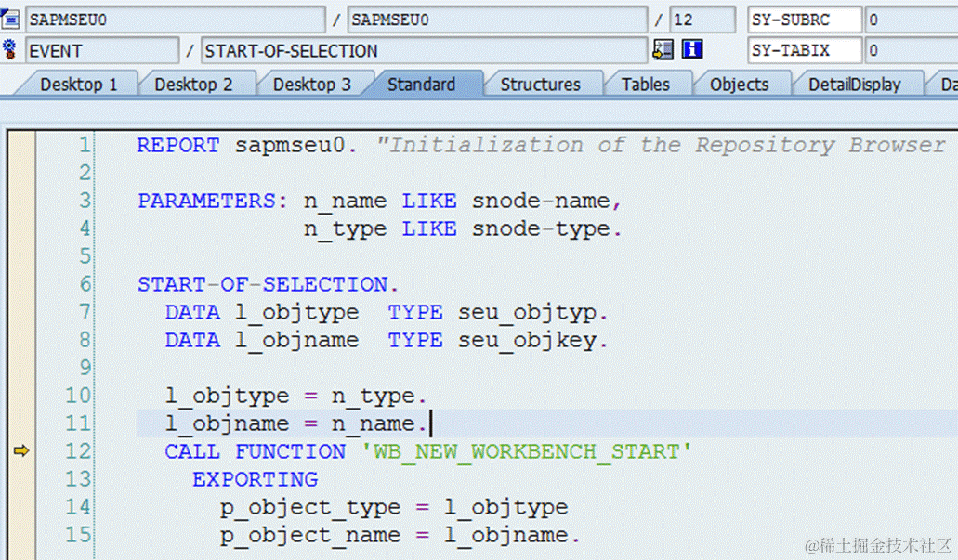Click the SY-TABIX value field showing 0

tap(911, 50)
